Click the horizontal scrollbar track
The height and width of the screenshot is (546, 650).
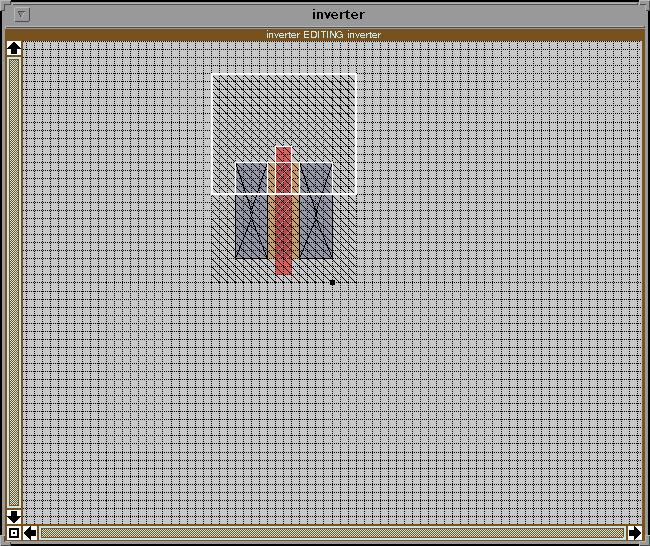(x=332, y=533)
